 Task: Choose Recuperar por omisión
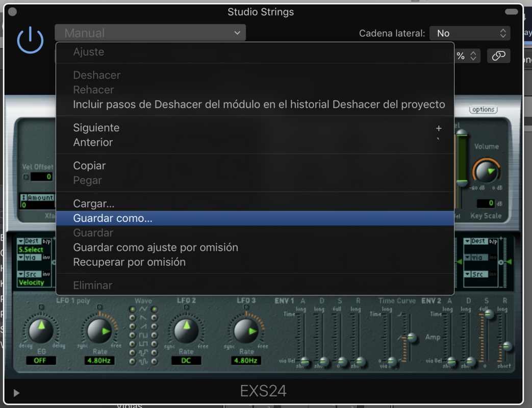tap(255, 262)
